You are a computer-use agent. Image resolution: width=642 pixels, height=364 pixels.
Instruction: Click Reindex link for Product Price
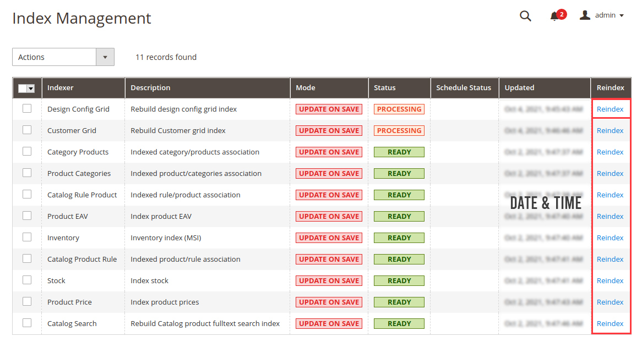coord(610,302)
